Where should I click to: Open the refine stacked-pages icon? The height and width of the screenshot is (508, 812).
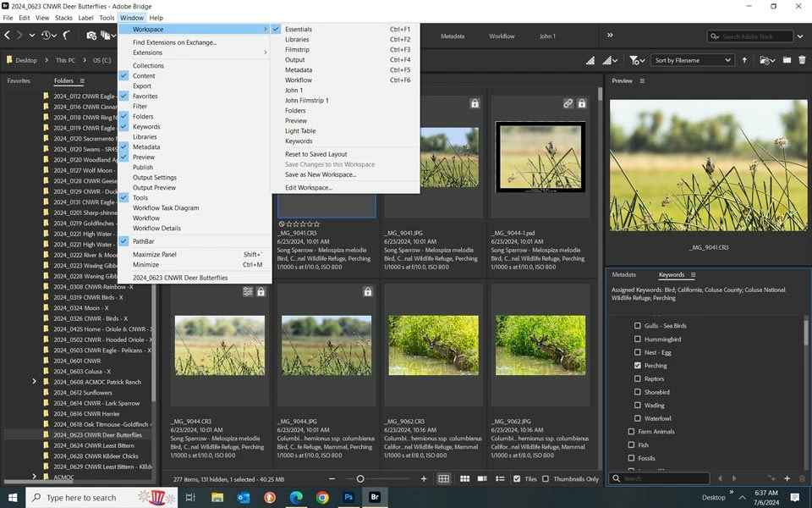(x=107, y=36)
